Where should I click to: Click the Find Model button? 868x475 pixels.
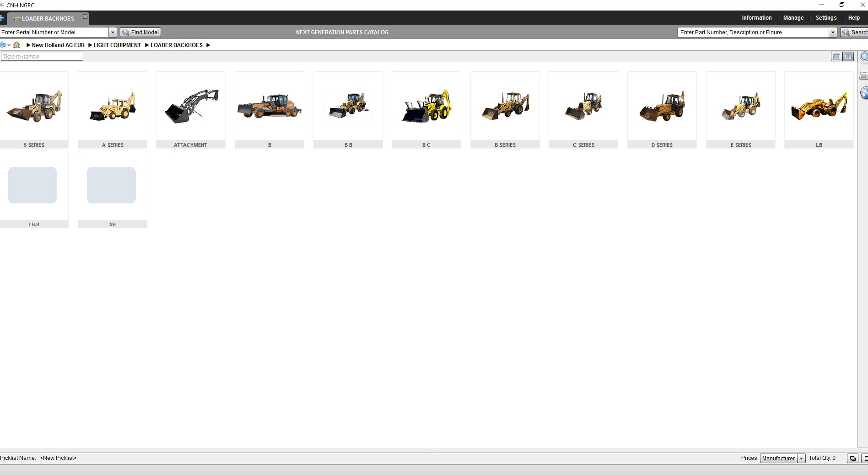(x=140, y=32)
